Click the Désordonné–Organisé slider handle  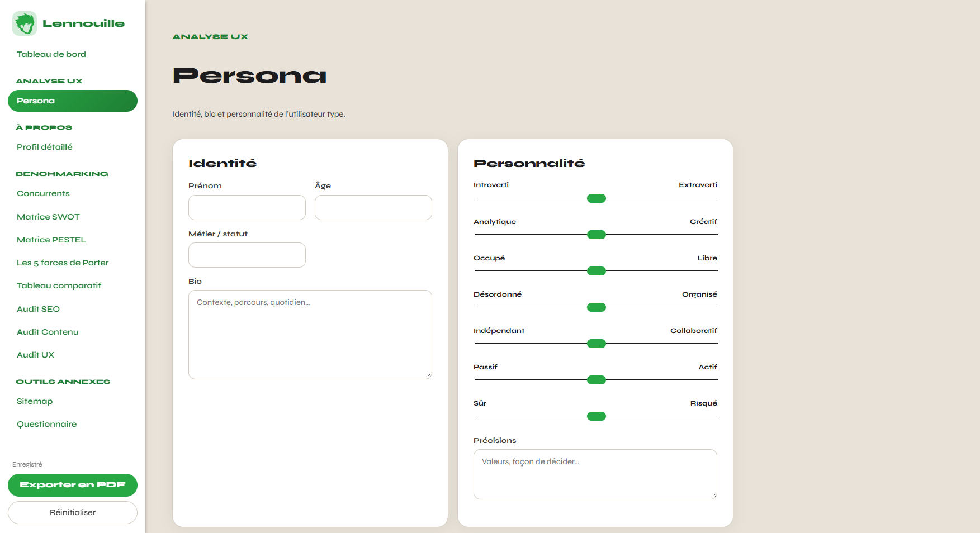596,307
